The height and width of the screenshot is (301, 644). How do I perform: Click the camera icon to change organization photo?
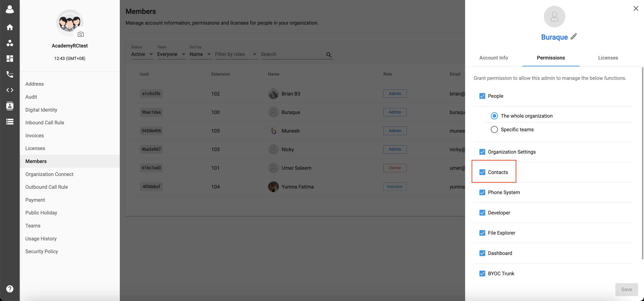(x=80, y=34)
